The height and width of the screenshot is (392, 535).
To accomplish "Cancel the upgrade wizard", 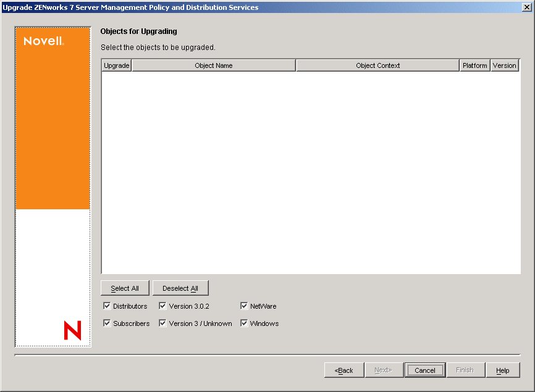I will tap(425, 370).
